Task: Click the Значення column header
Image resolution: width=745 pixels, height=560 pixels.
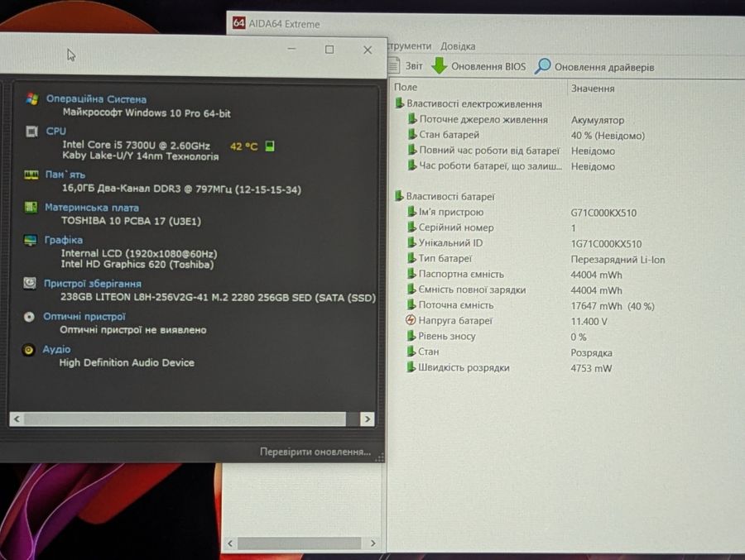Action: 656,89
